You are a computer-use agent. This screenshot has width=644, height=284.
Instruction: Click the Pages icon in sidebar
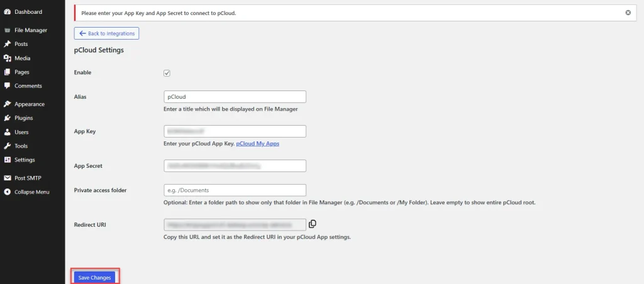coord(7,72)
